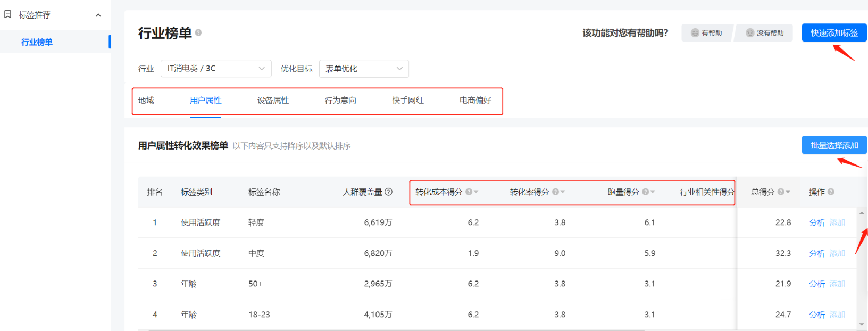Switch to the 行为意向 tab
This screenshot has height=331, width=868.
point(340,101)
